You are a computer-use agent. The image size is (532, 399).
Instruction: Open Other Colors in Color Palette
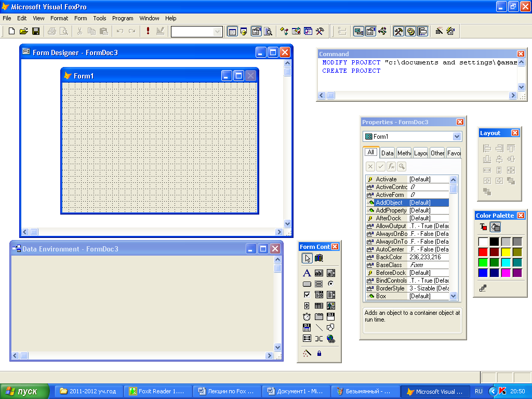click(x=483, y=288)
